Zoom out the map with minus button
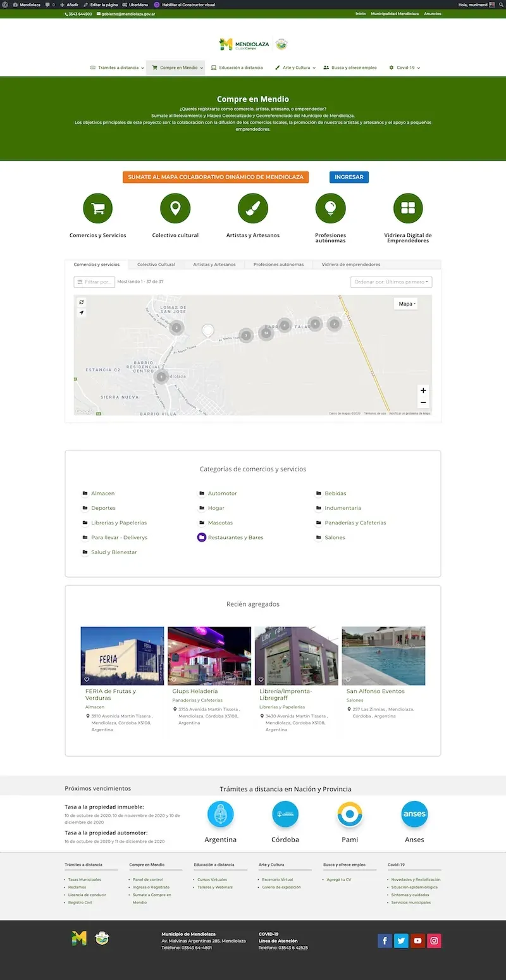This screenshot has width=506, height=980. (423, 402)
